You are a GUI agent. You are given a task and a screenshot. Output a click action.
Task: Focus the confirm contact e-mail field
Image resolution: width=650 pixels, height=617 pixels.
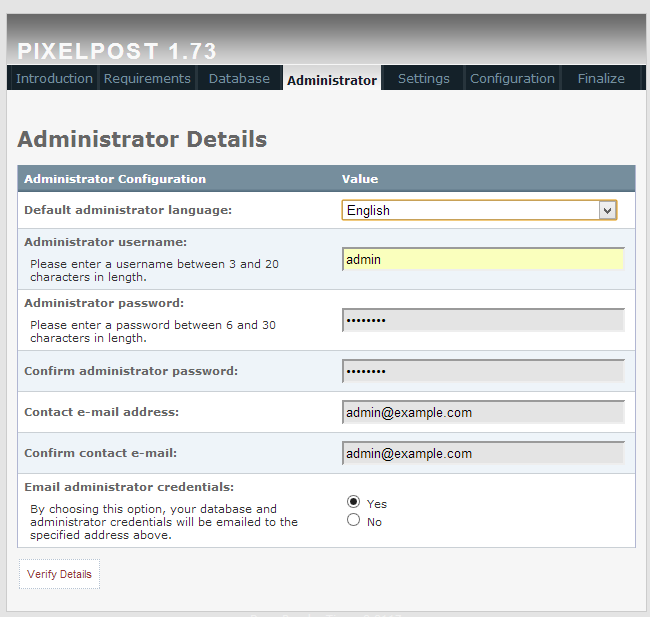(483, 453)
